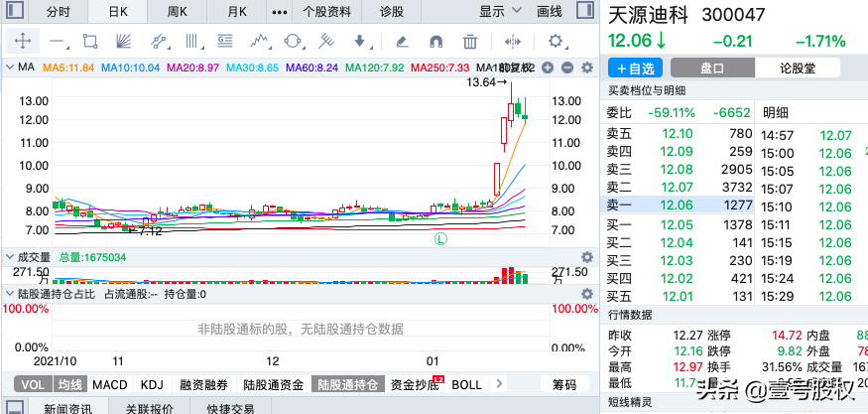Click the MA250:7.33 red label

[440, 68]
